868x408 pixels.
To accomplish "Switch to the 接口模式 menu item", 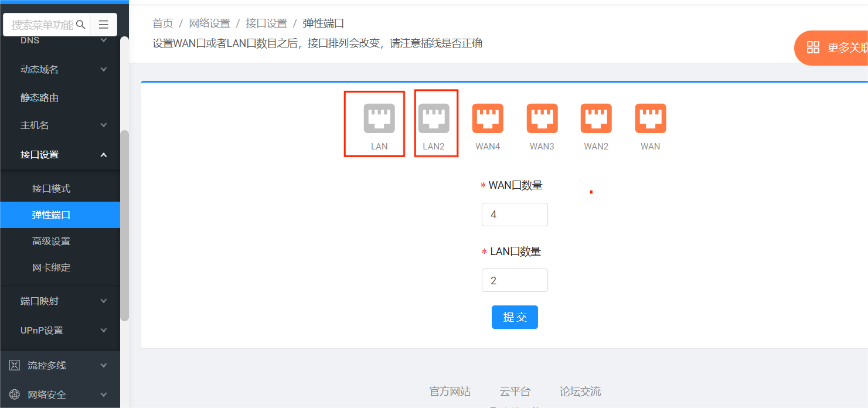I will (60, 188).
